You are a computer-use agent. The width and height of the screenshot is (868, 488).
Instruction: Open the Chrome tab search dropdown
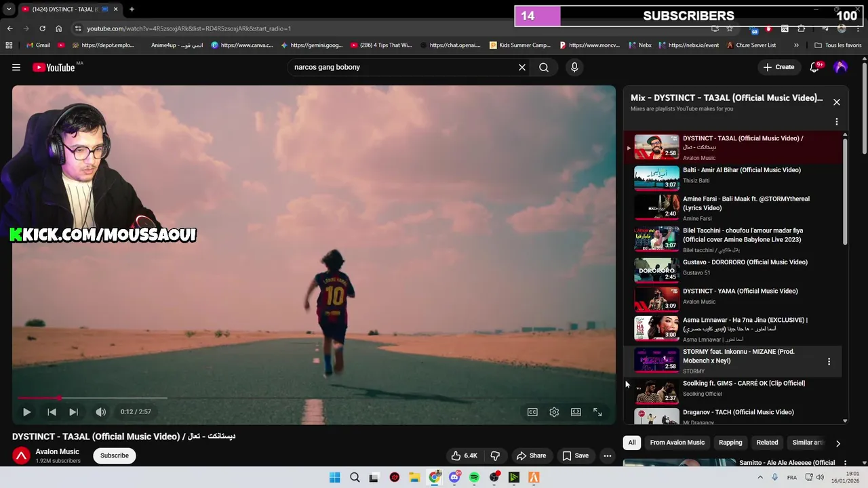pos(9,9)
